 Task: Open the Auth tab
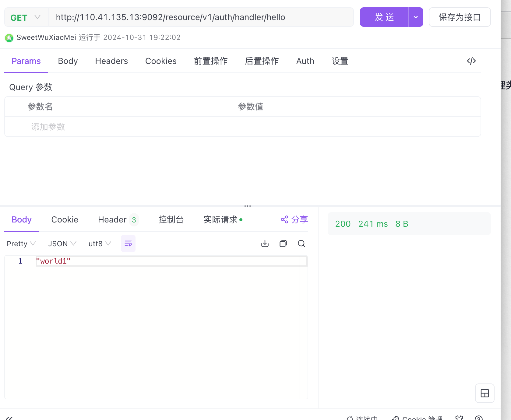(305, 61)
